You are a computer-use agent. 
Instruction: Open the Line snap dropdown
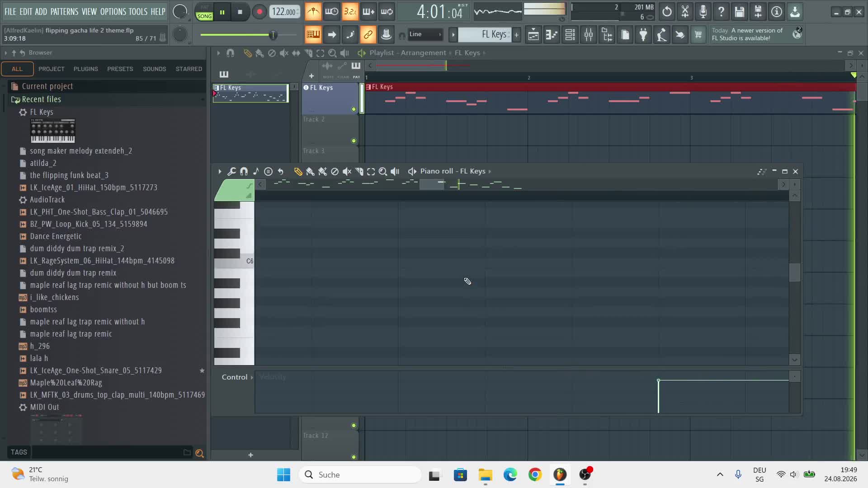click(425, 34)
